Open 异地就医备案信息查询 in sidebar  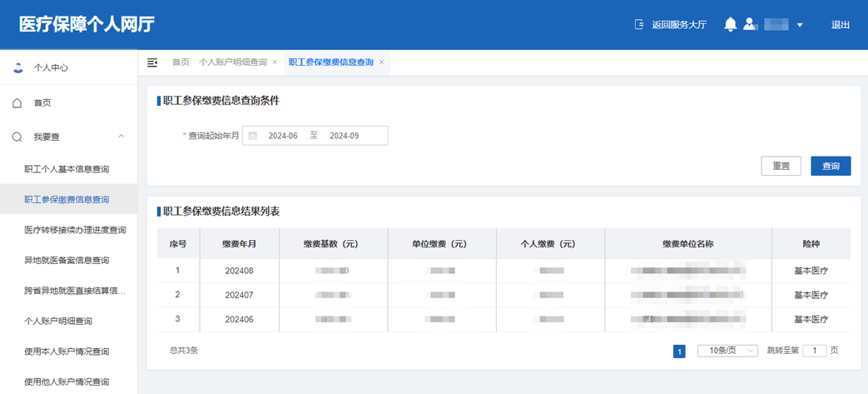(x=68, y=260)
